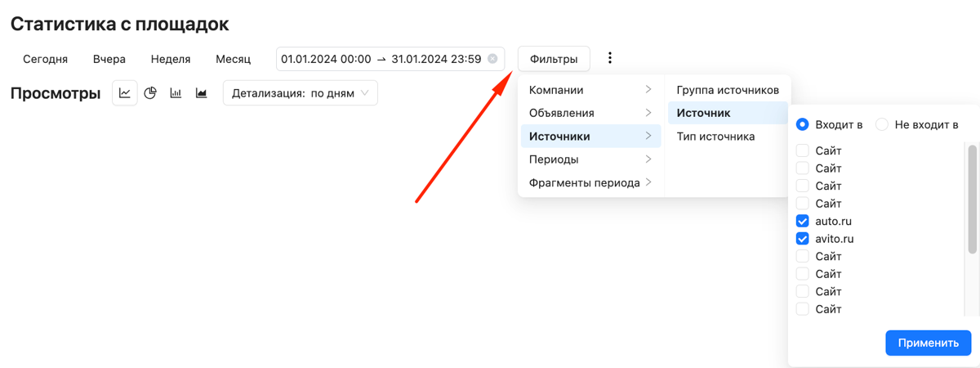Image resolution: width=980 pixels, height=368 pixels.
Task: Select the "Неделя" quick period
Action: [171, 59]
